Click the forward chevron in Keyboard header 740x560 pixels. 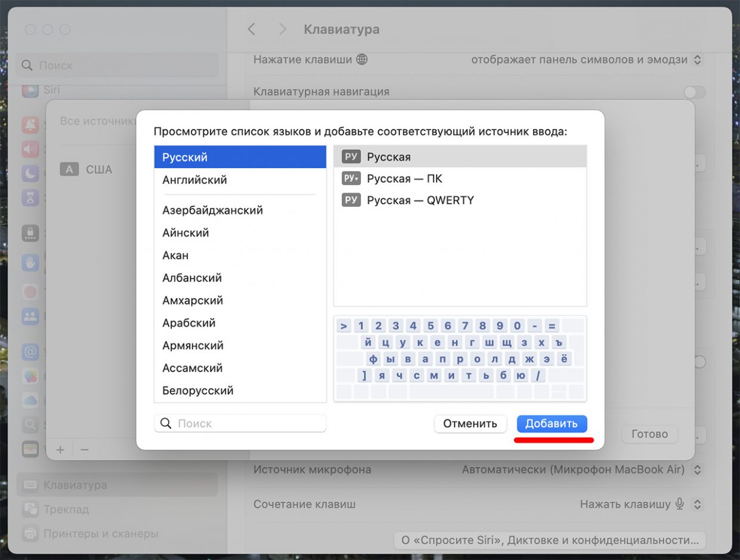282,29
